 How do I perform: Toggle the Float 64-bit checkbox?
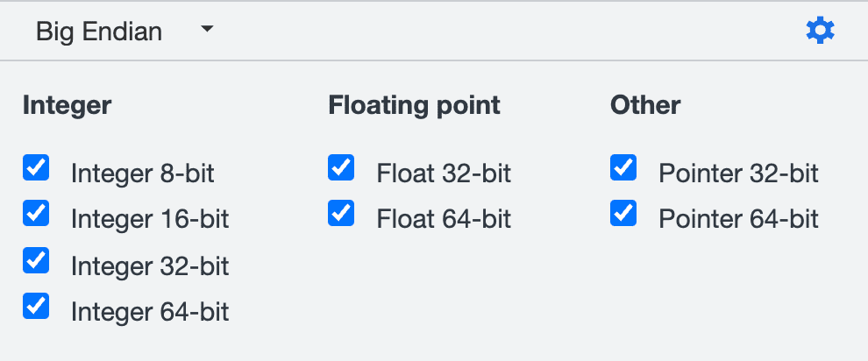click(341, 213)
